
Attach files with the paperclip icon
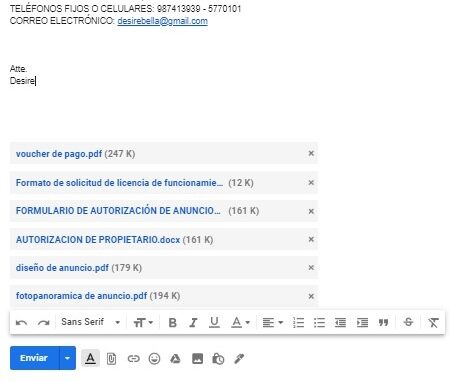(111, 359)
